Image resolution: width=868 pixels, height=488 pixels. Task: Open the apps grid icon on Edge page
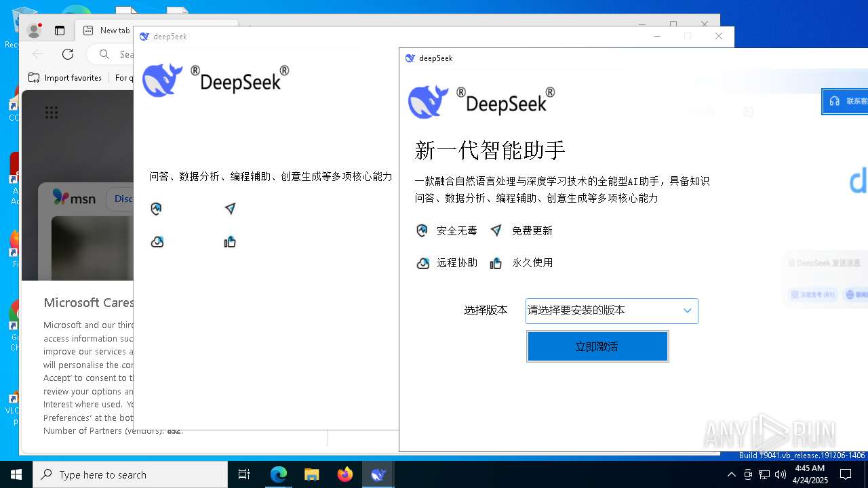(52, 113)
